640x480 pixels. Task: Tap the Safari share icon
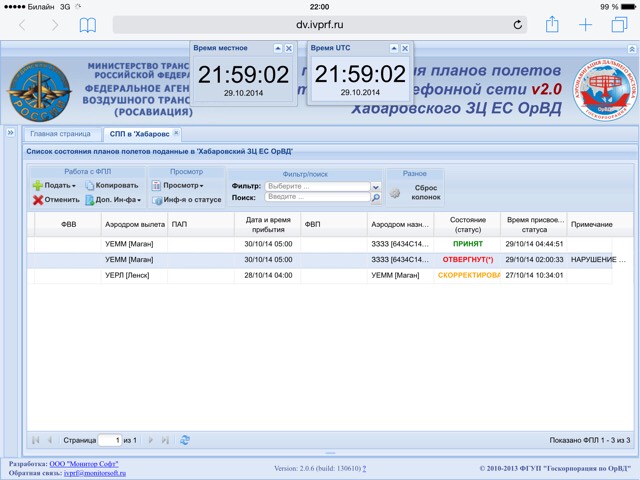[x=552, y=24]
